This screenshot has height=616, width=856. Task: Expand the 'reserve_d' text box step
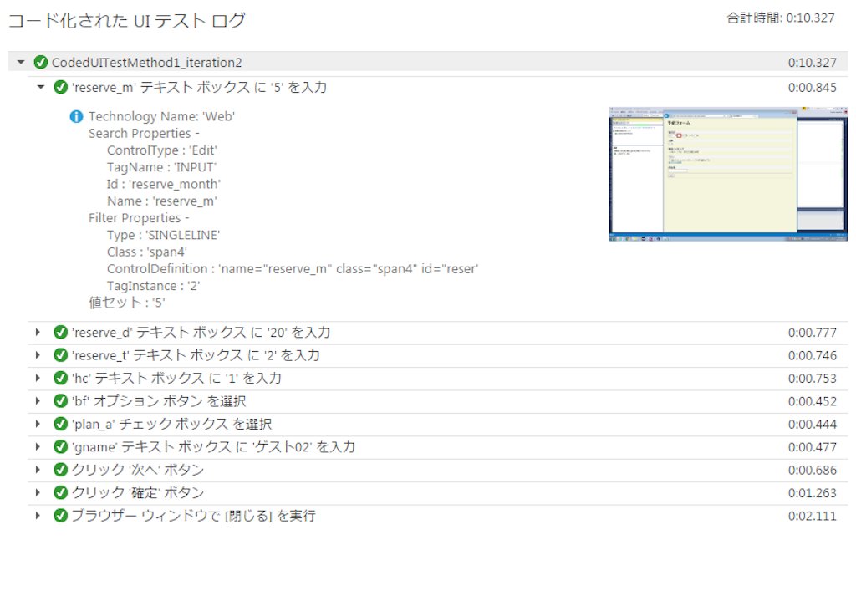(x=38, y=333)
